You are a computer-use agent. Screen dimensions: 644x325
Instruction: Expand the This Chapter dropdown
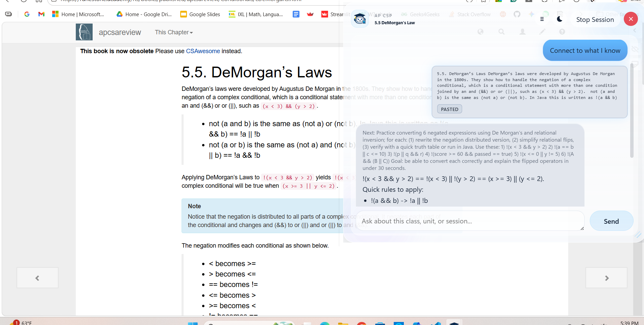pos(174,32)
